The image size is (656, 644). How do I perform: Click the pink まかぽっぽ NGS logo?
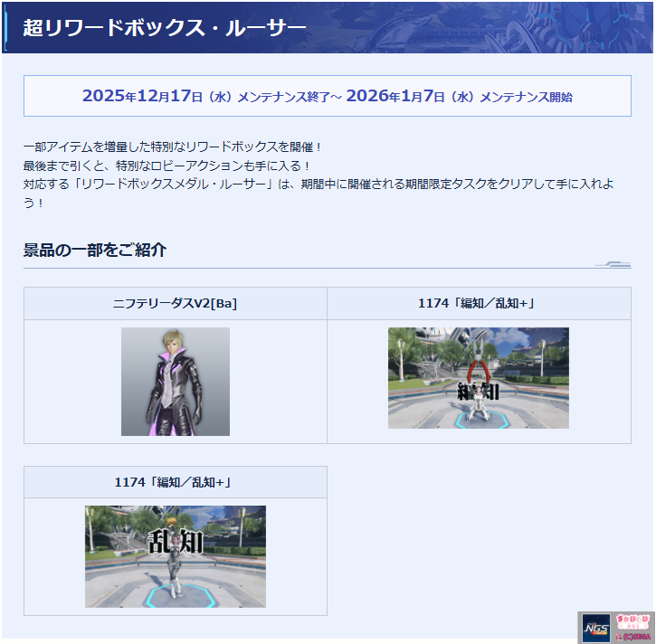633,621
